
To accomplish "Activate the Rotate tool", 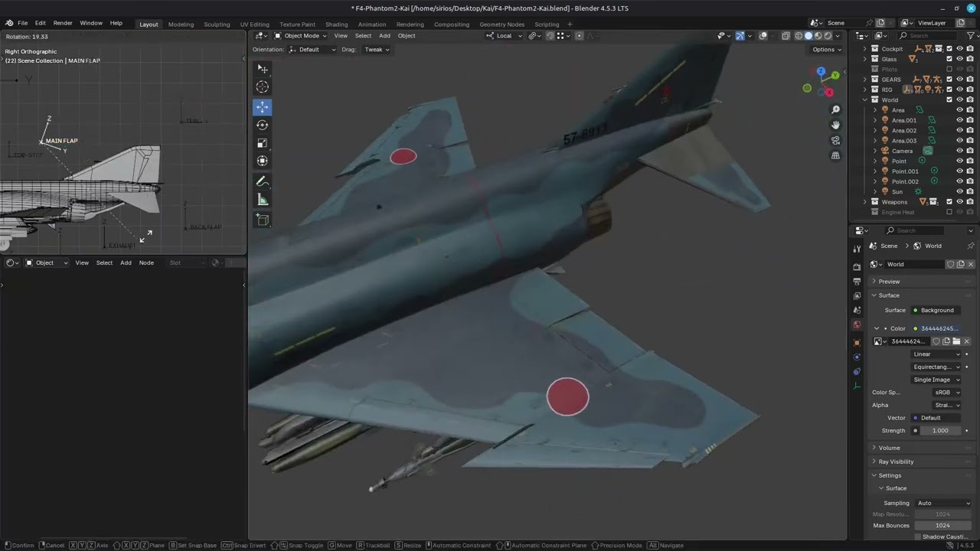I will click(263, 125).
